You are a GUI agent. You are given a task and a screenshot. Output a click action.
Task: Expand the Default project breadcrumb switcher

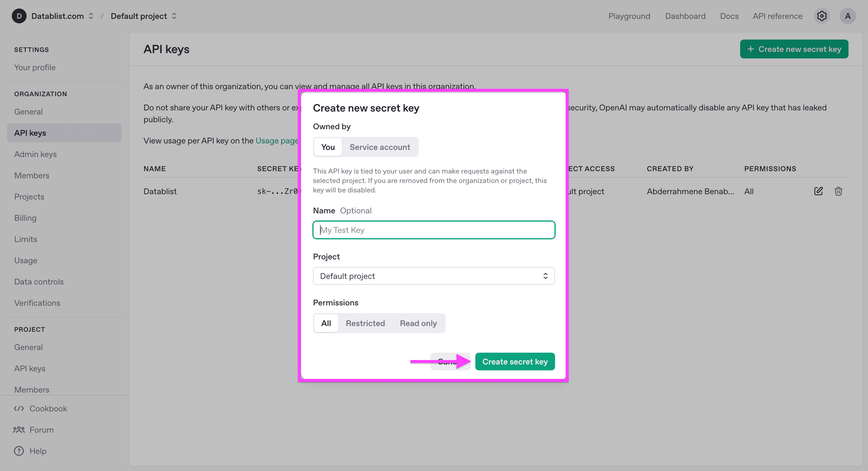[x=174, y=16]
